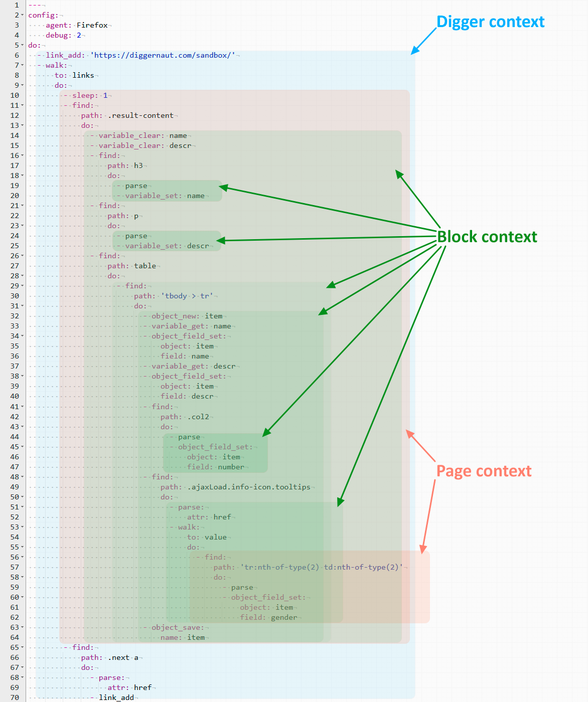Click the 'h3' path value

click(x=138, y=165)
